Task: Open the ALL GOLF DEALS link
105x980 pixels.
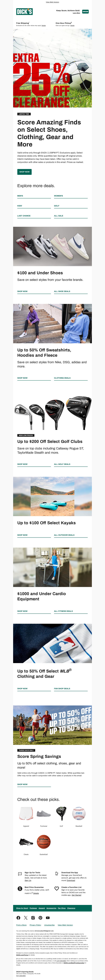Action: point(62,464)
